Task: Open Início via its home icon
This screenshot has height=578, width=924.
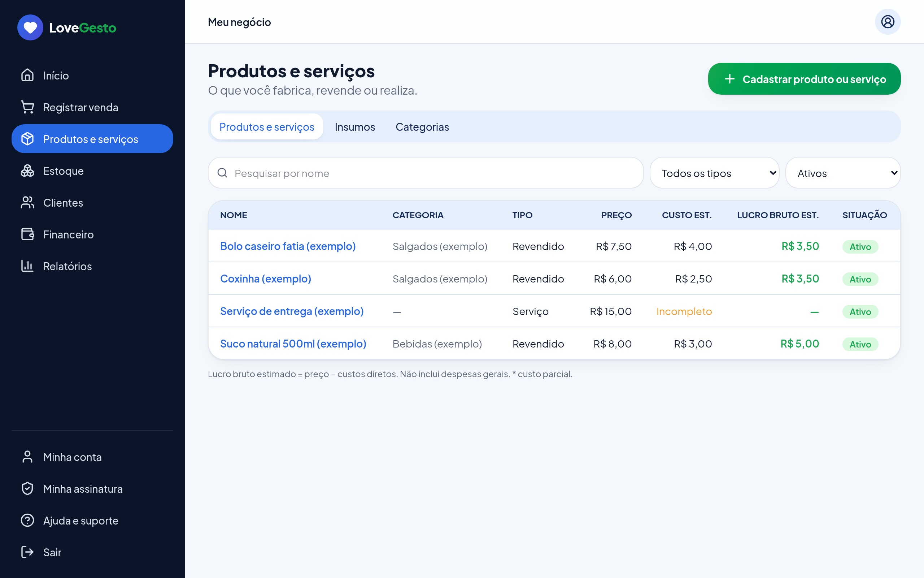Action: [27, 75]
